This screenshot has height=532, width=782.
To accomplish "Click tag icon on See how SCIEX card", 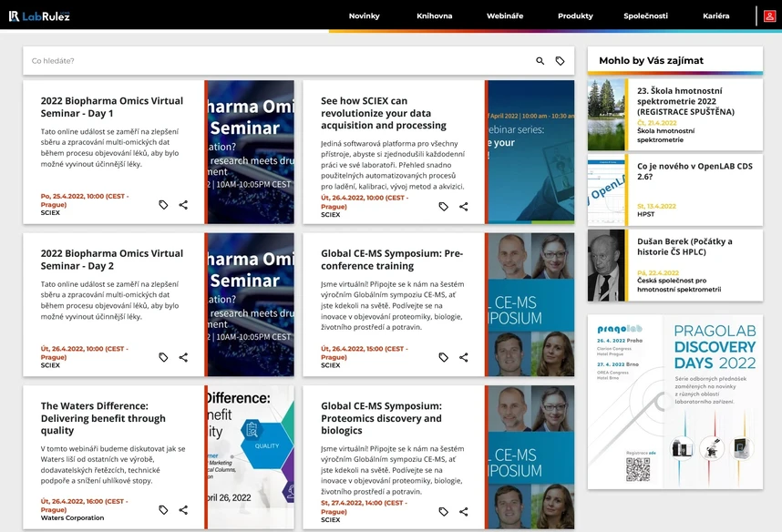I will click(443, 207).
